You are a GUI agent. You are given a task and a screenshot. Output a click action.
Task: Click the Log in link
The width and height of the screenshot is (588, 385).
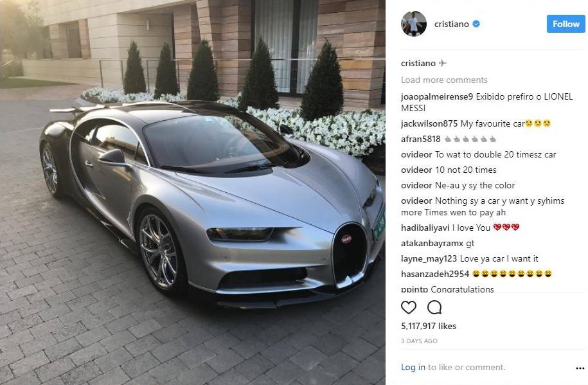(413, 367)
